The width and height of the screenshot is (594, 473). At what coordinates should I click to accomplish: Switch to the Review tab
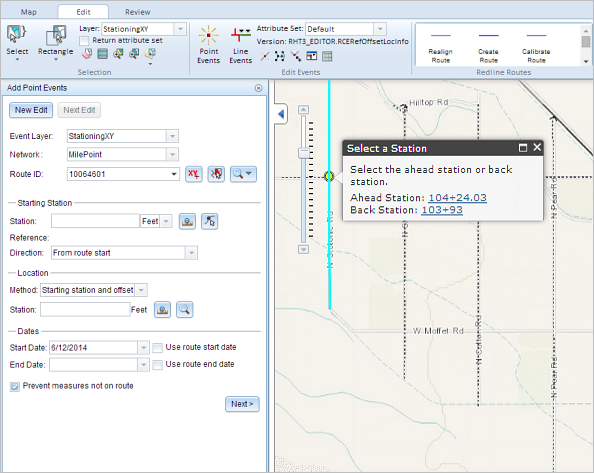coord(138,12)
